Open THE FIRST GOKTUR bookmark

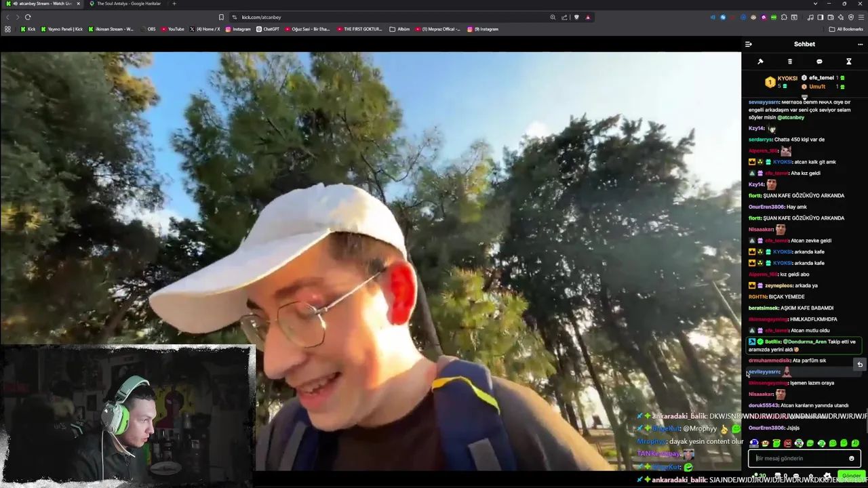[359, 29]
